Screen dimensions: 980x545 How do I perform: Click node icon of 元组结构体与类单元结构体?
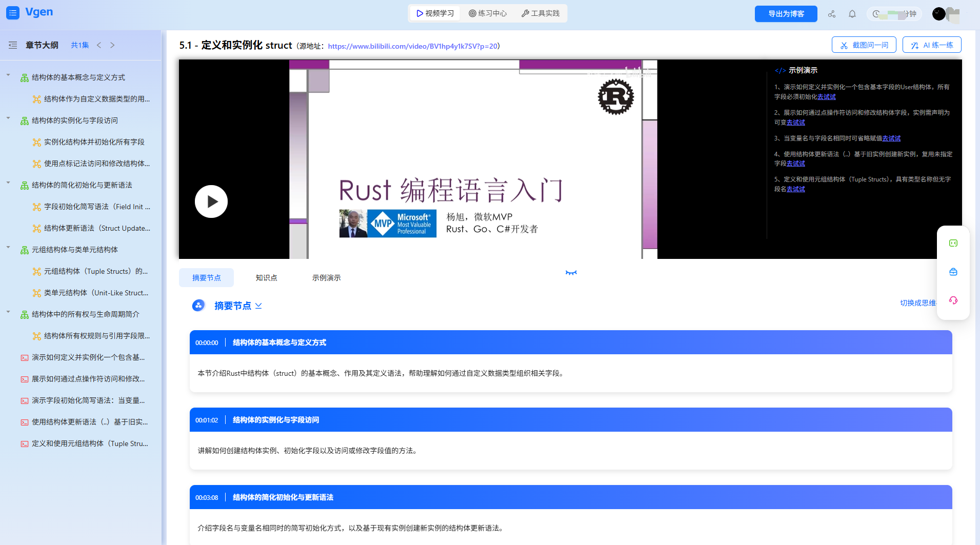tap(25, 250)
